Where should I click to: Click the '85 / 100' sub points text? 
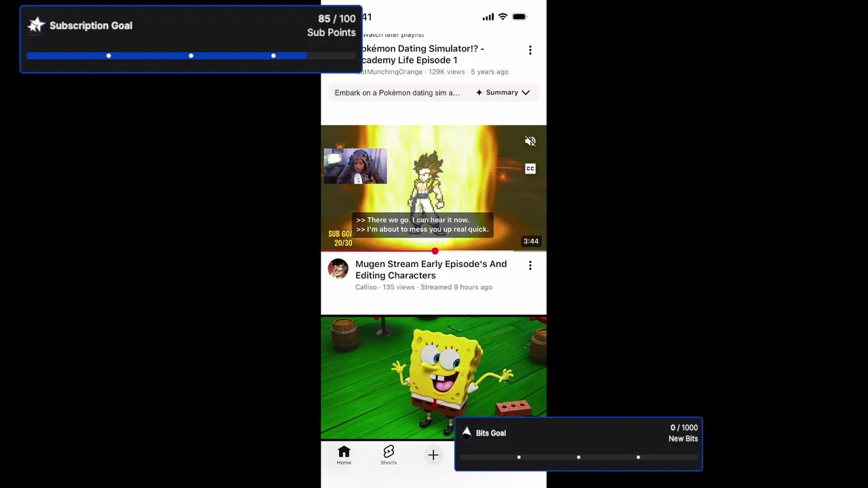337,19
